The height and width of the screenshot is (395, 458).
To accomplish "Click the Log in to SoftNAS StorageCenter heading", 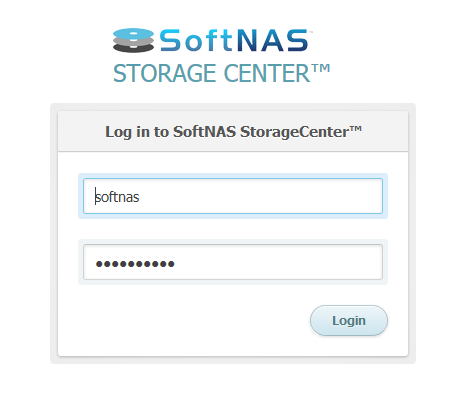I will 233,132.
